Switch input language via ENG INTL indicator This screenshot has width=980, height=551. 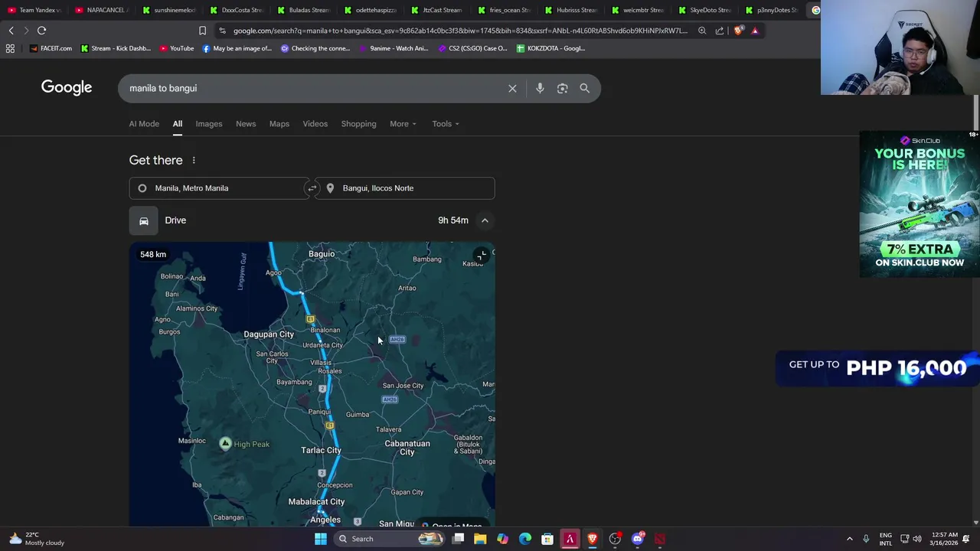coord(886,539)
